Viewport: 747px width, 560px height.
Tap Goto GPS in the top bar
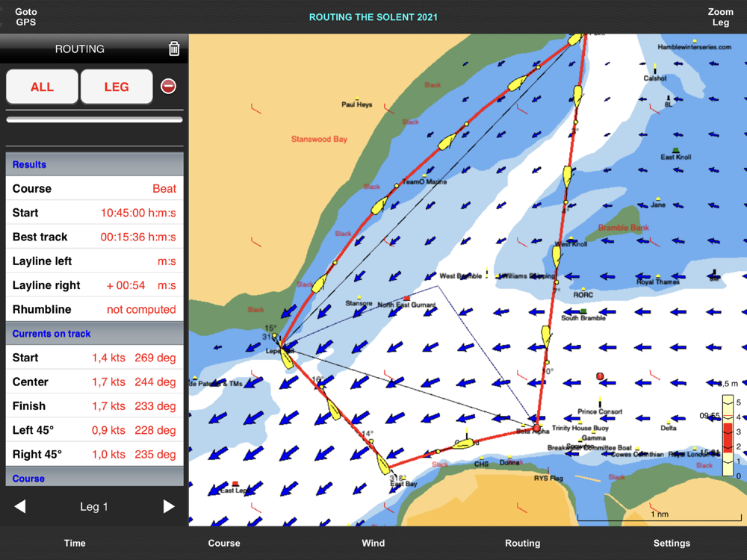(25, 16)
